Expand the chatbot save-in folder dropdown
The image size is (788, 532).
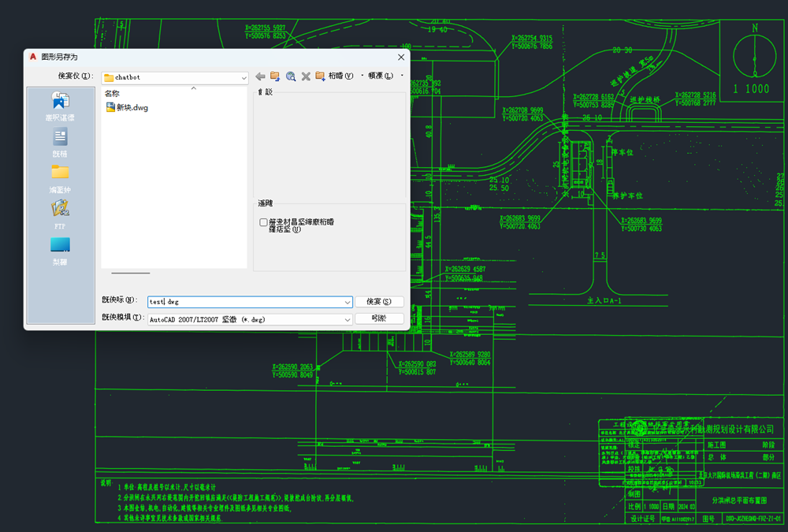[x=243, y=78]
